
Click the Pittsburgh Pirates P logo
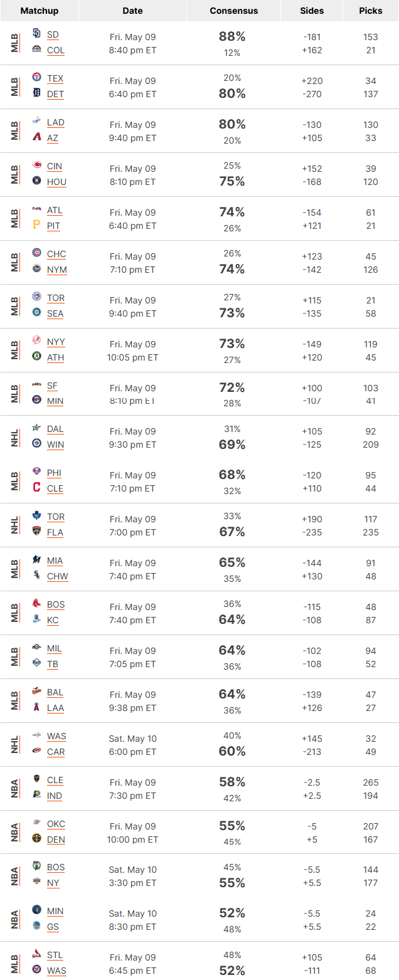click(x=36, y=225)
